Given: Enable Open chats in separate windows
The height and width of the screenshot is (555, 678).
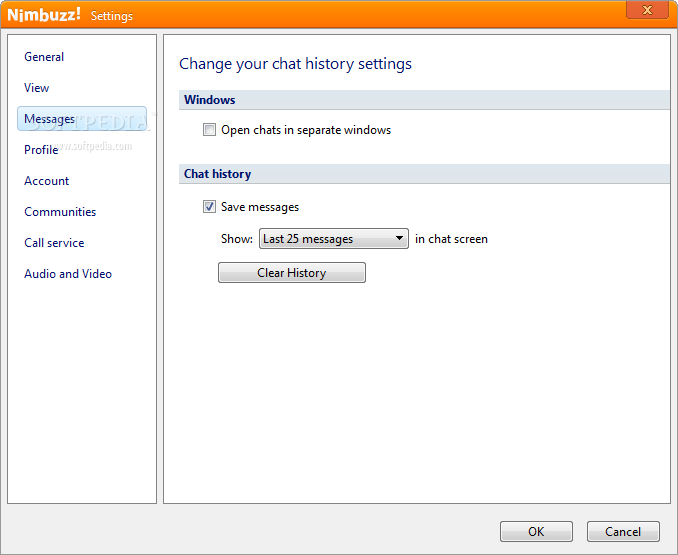Looking at the screenshot, I should pyautogui.click(x=209, y=130).
